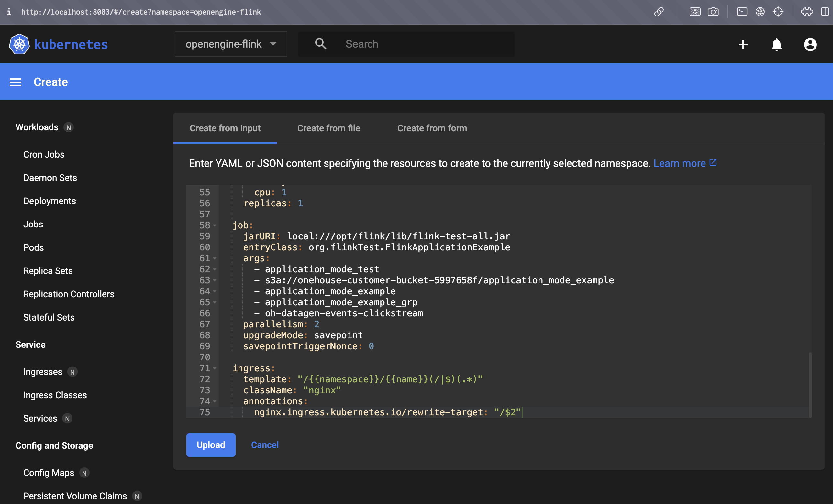Open Pods in sidebar
The width and height of the screenshot is (833, 504).
tap(33, 248)
